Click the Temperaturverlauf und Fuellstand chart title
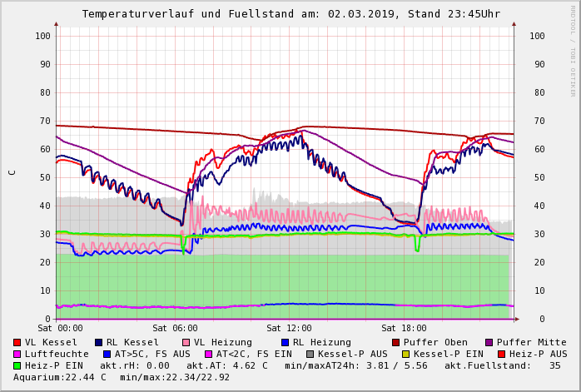The image size is (581, 392). (290, 14)
